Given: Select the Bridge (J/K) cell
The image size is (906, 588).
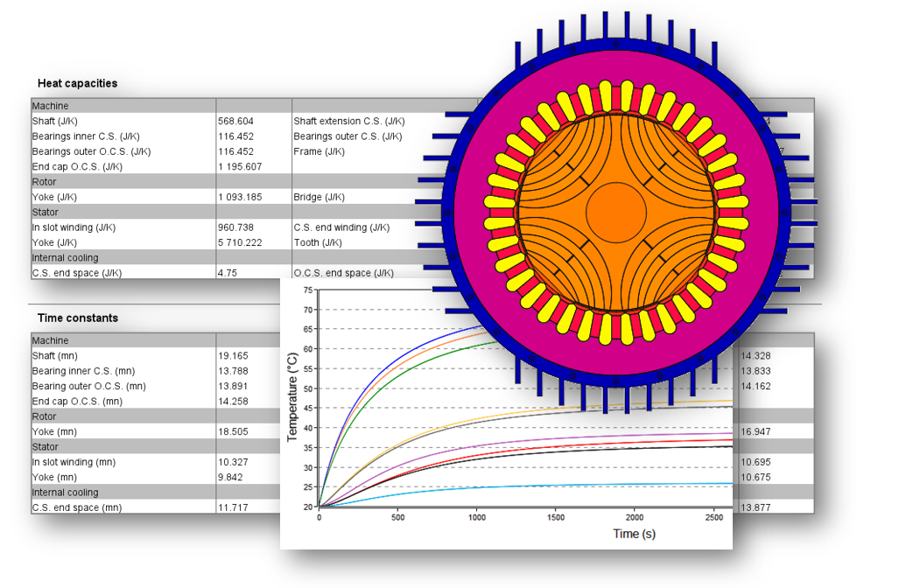Looking at the screenshot, I should [x=320, y=197].
